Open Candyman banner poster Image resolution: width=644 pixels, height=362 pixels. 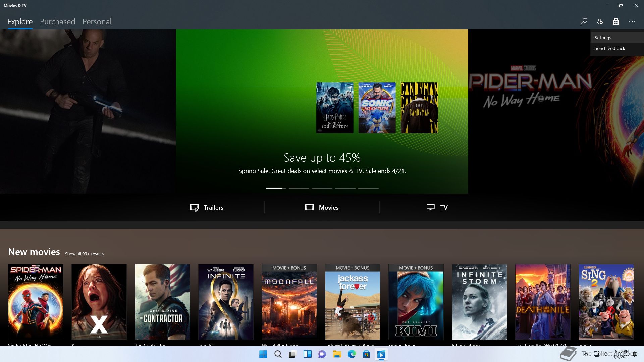point(419,108)
